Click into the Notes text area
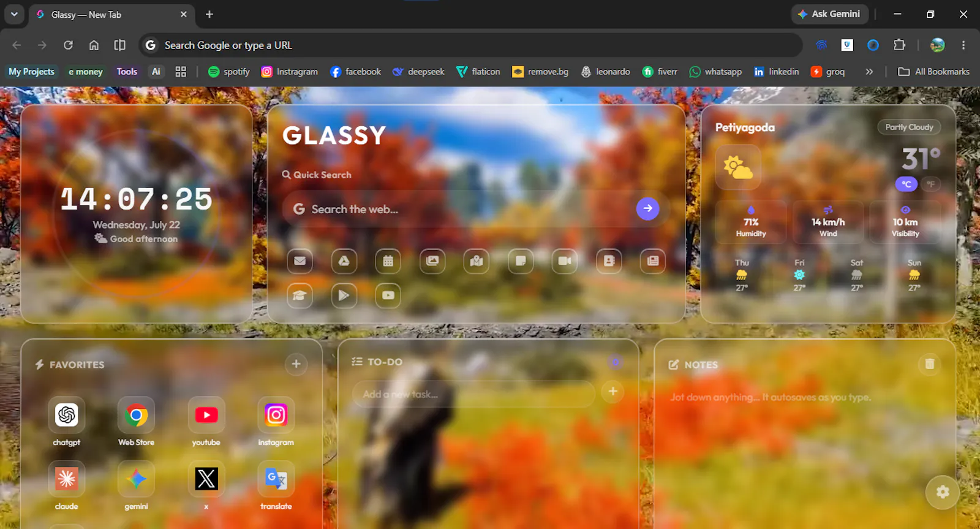The height and width of the screenshot is (529, 980). (x=805, y=454)
